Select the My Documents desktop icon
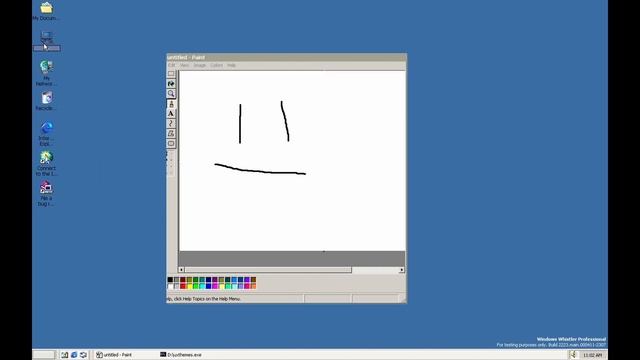 (46, 11)
